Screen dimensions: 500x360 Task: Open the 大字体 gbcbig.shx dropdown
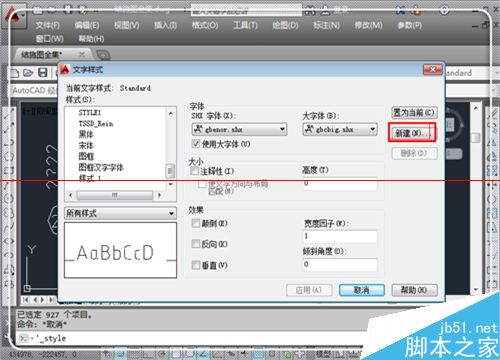[x=340, y=129]
